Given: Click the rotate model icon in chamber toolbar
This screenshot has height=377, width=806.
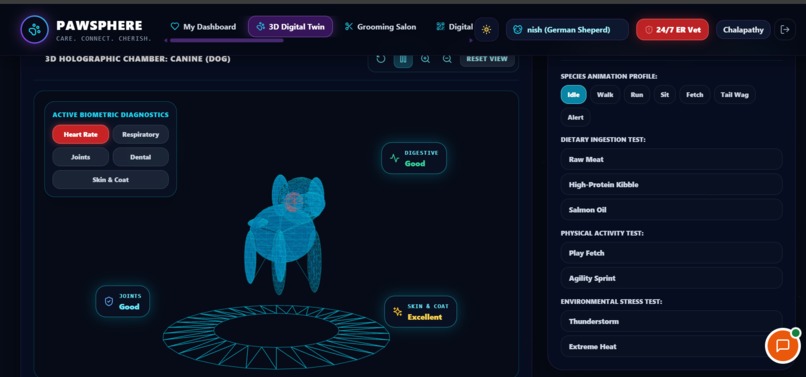Looking at the screenshot, I should click(381, 59).
